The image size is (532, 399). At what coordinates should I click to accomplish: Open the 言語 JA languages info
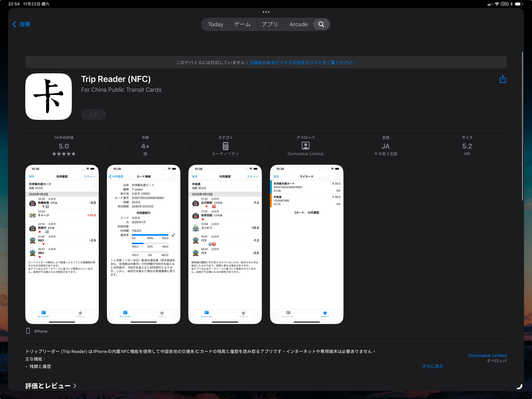point(385,146)
